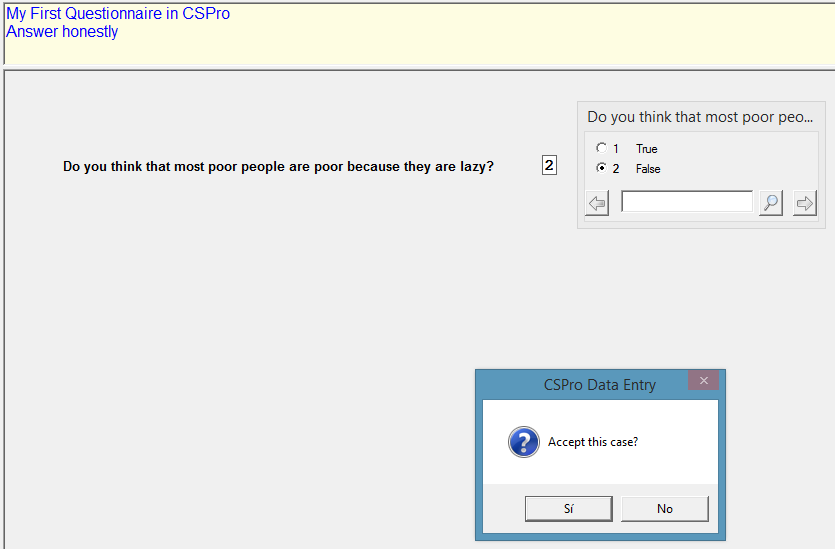Select the False radio option
This screenshot has height=549, width=835.
[x=601, y=169]
